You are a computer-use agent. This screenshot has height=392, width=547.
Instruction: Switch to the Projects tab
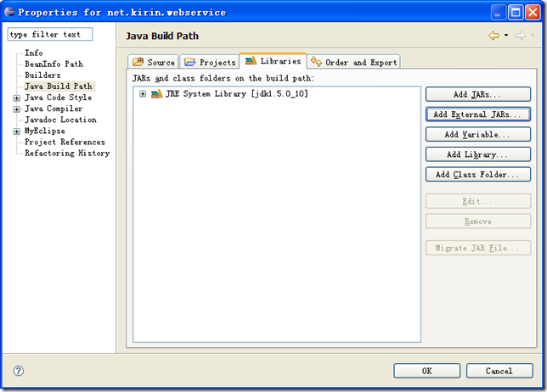[x=210, y=62]
